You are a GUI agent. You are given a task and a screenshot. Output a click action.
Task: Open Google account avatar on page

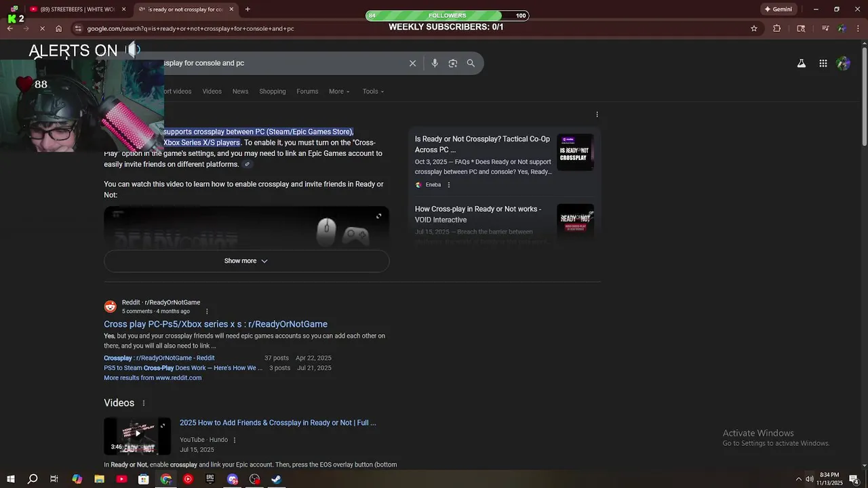point(843,63)
